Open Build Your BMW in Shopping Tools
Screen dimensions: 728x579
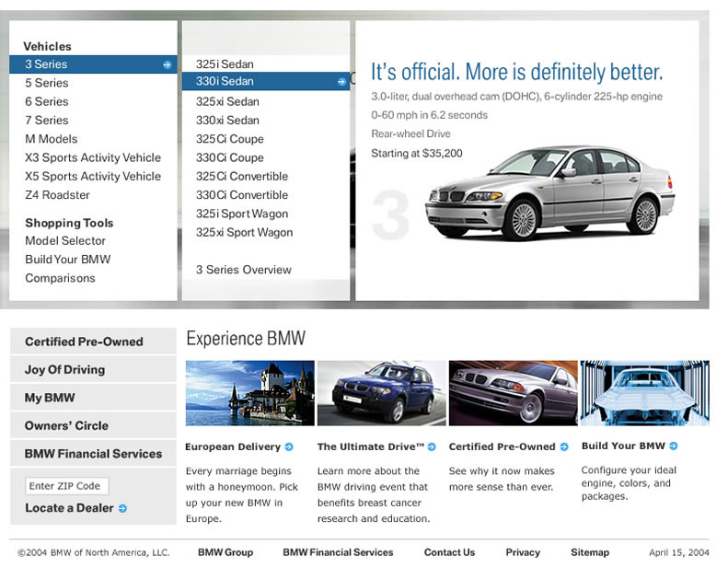click(x=68, y=259)
